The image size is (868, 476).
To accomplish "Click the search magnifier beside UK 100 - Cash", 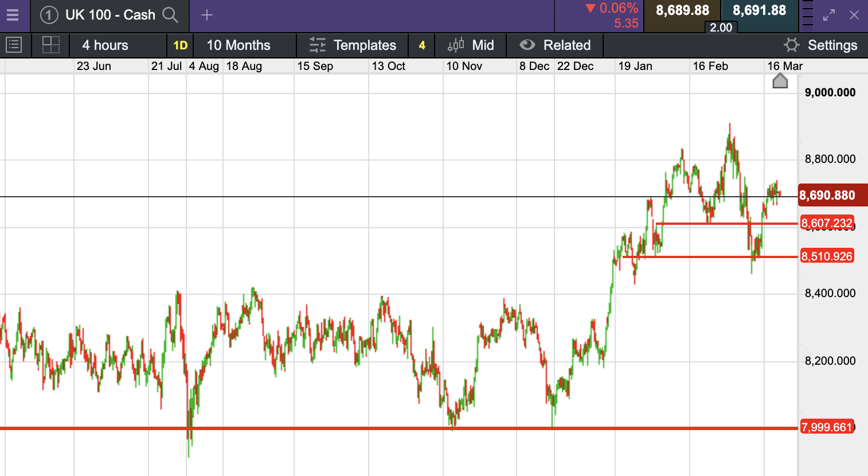I will click(x=170, y=15).
